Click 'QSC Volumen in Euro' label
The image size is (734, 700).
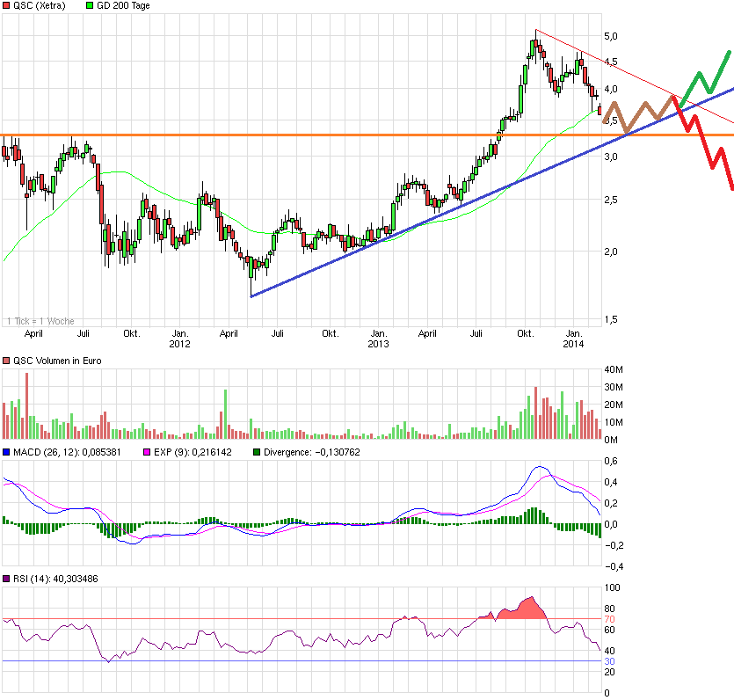[57, 361]
